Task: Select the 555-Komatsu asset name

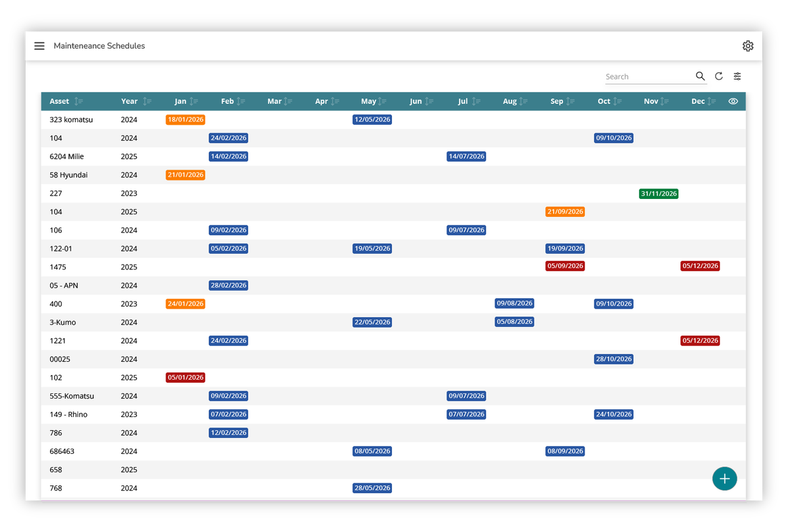Action: tap(70, 396)
